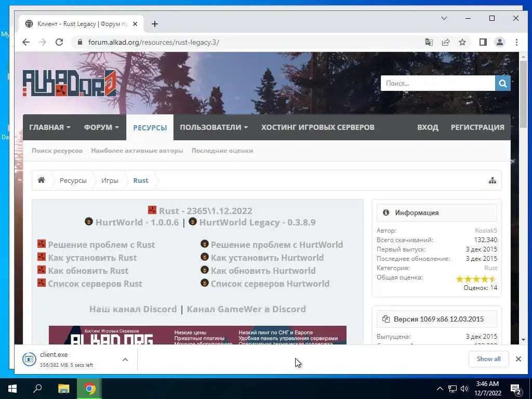Open the notifications center icon
The height and width of the screenshot is (399, 532).
point(516,389)
